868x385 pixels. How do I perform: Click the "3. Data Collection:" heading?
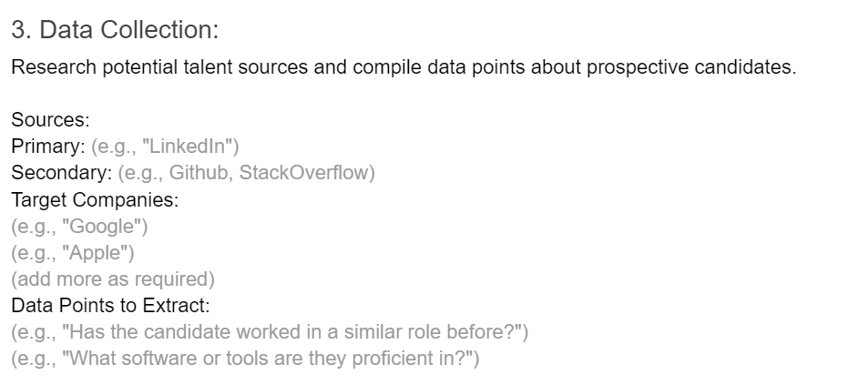(115, 29)
